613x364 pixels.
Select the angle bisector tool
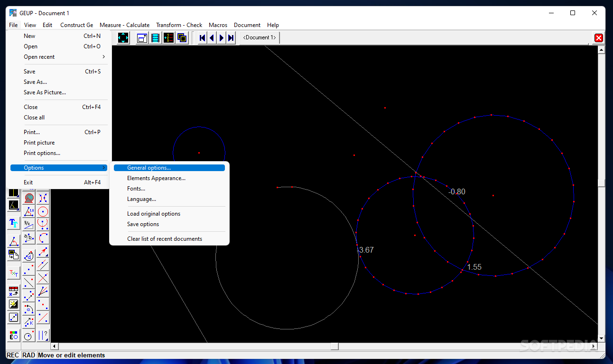43,291
